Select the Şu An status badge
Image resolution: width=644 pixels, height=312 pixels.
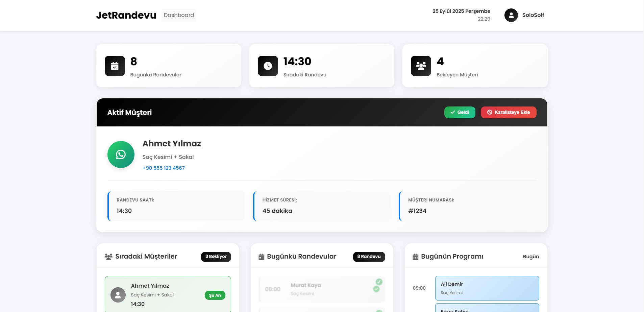215,295
